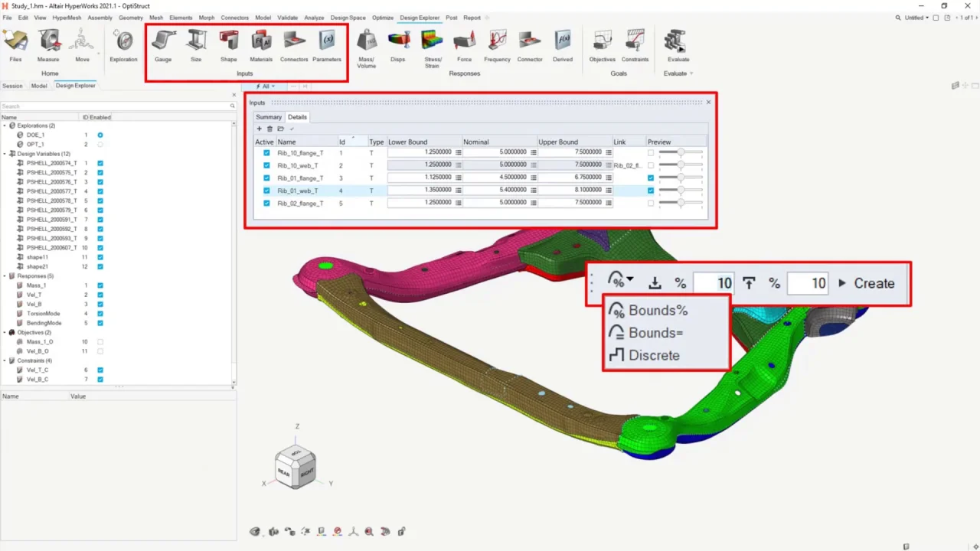
Task: Select the Mass/Volume response tool
Action: [x=367, y=49]
